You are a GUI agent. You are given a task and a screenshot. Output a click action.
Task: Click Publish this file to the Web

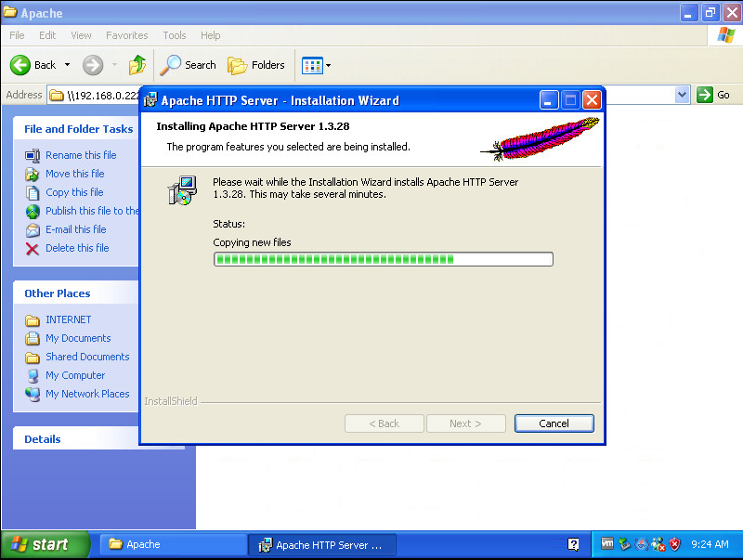click(x=92, y=211)
